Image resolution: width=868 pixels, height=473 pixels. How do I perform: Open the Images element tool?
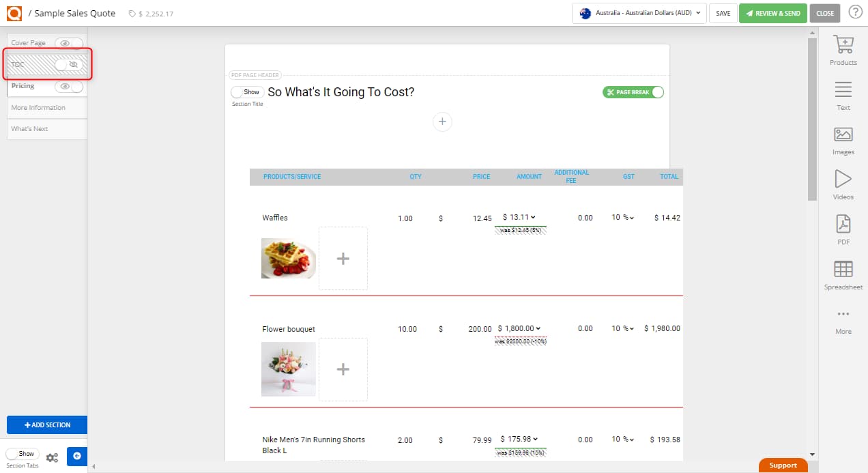click(x=843, y=140)
